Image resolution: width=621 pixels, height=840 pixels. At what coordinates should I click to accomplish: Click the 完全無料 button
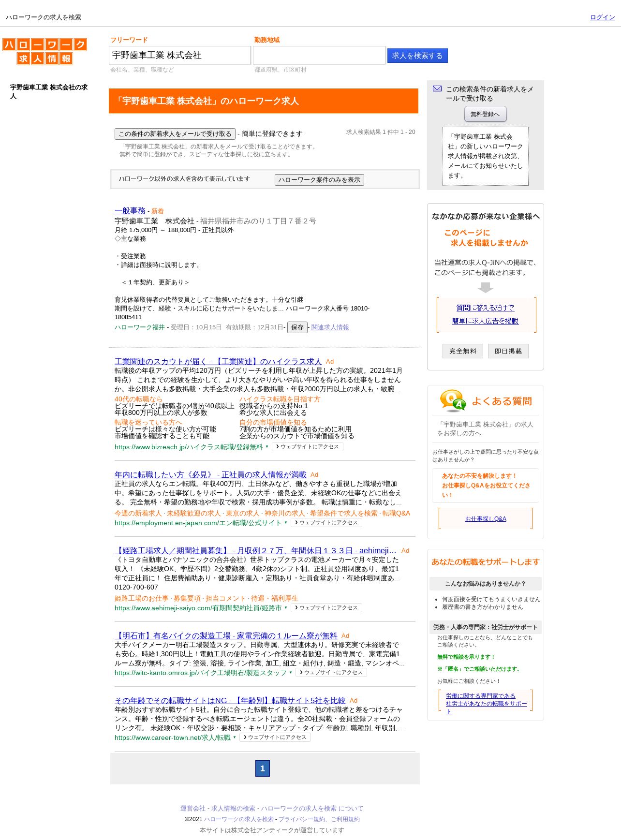(463, 351)
